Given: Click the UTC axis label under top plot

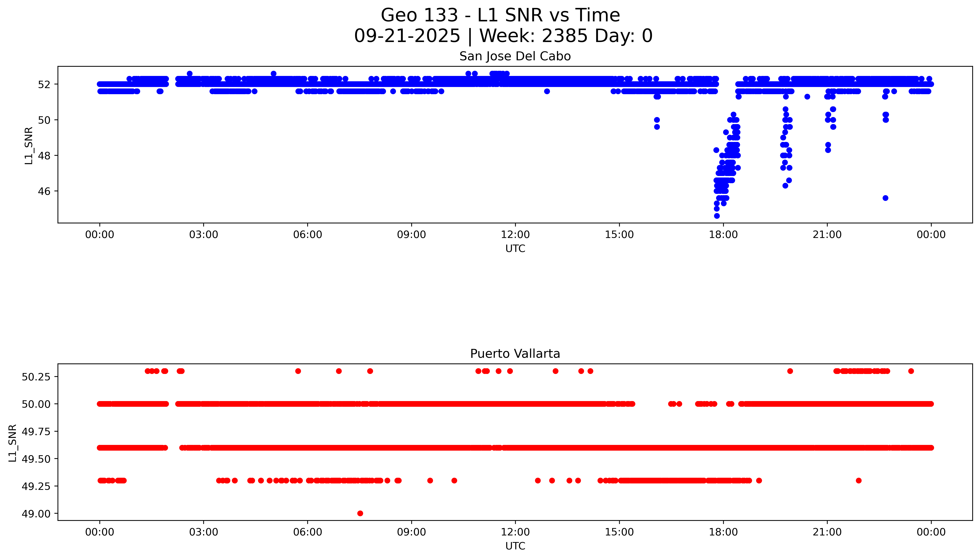Looking at the screenshot, I should [x=515, y=249].
